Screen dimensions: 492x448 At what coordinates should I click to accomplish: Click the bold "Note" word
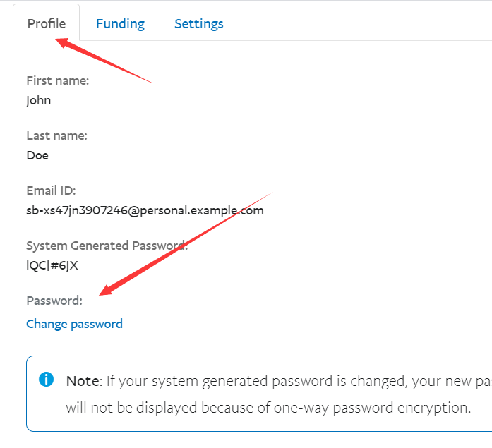(83, 381)
